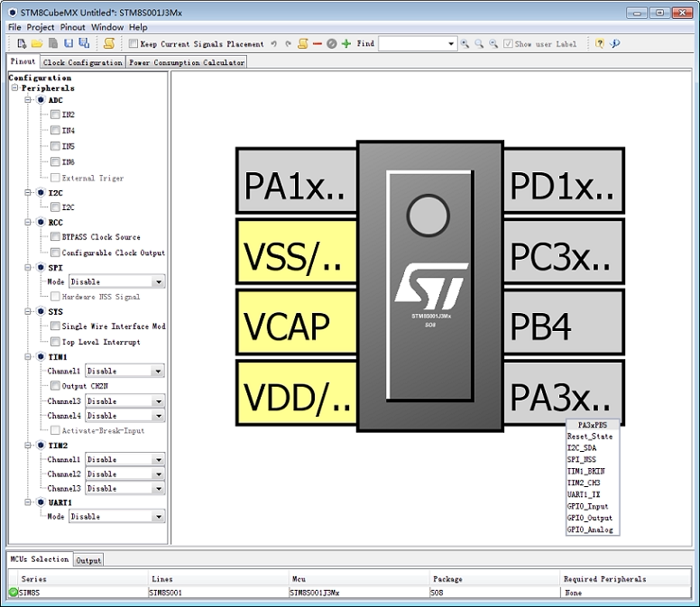
Task: Open the Pinout menu
Action: click(x=72, y=27)
